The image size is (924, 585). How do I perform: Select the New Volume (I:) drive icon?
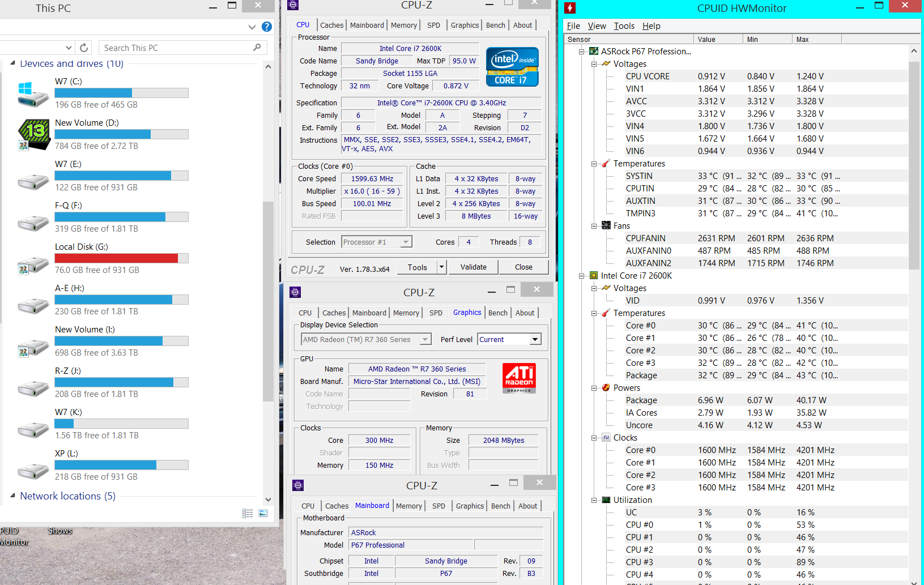pos(33,347)
